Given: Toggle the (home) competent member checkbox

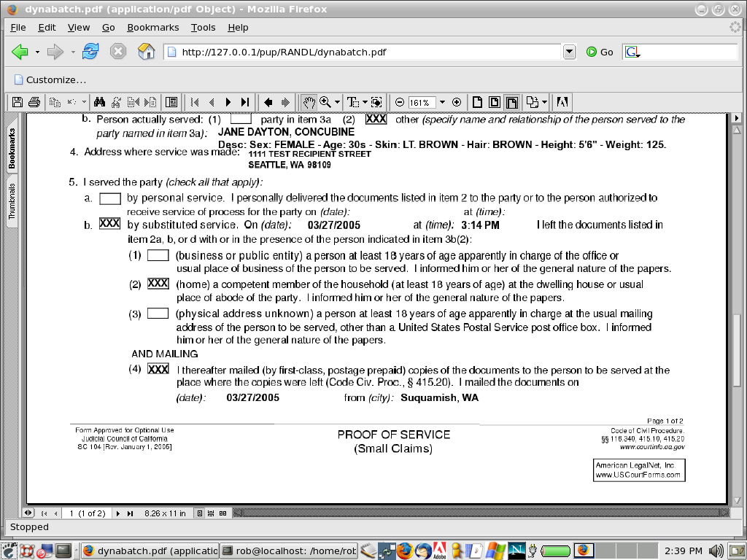Looking at the screenshot, I should tap(158, 284).
